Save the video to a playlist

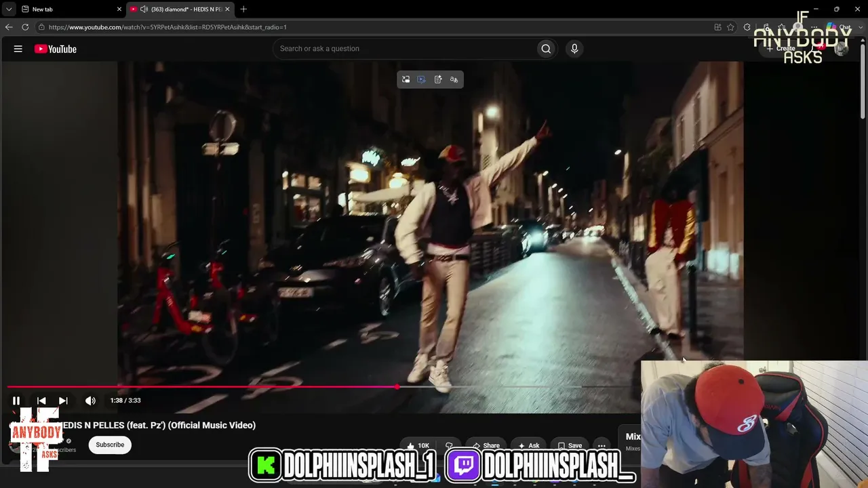click(570, 445)
